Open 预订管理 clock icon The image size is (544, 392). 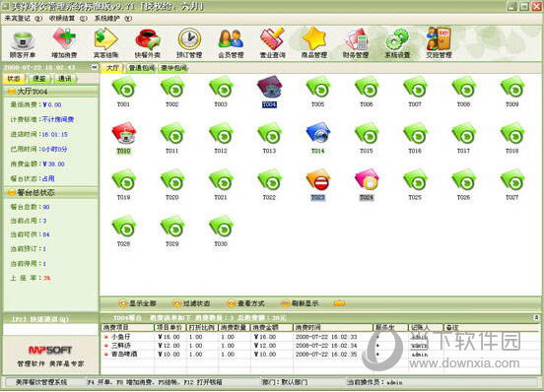[x=189, y=43]
